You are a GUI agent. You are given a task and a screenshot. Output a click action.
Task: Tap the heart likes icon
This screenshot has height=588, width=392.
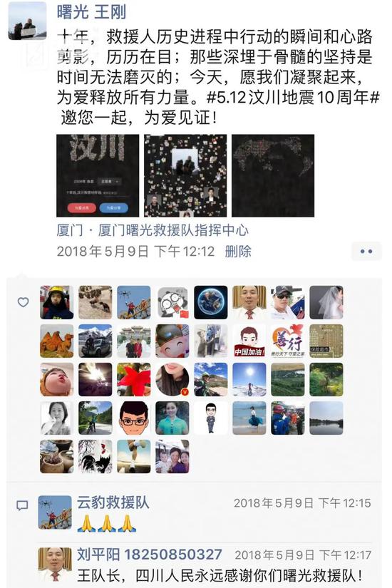click(x=24, y=302)
